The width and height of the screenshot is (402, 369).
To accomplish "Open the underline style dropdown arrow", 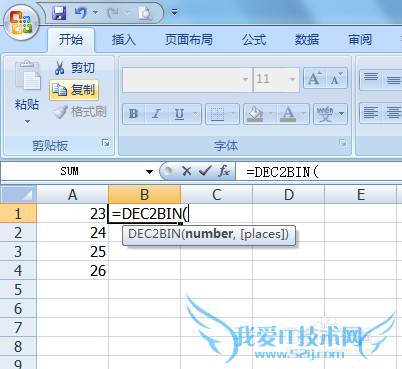I will click(196, 114).
